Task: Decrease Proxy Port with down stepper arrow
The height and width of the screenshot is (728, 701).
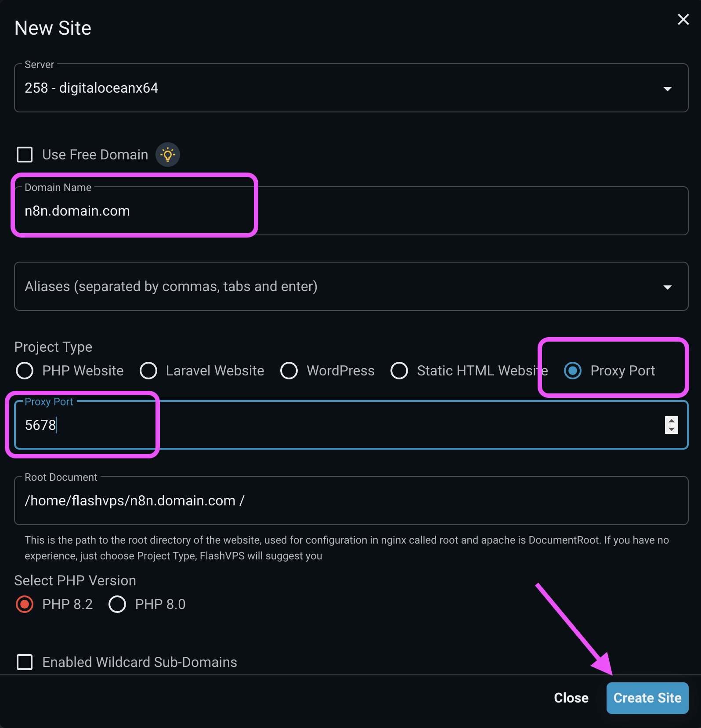Action: coord(671,429)
